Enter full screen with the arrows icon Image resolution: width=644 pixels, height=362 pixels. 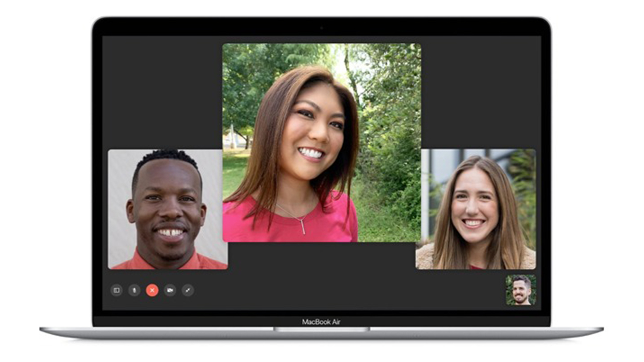(x=188, y=290)
